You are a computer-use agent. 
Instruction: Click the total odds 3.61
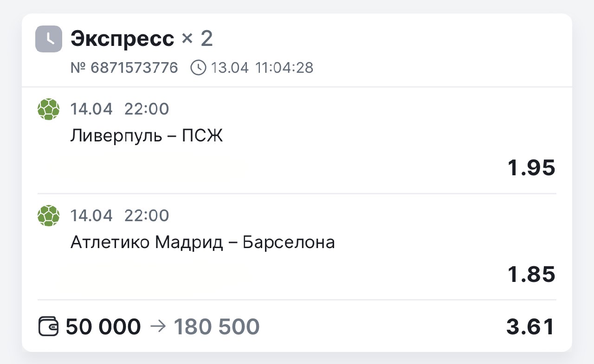(530, 327)
